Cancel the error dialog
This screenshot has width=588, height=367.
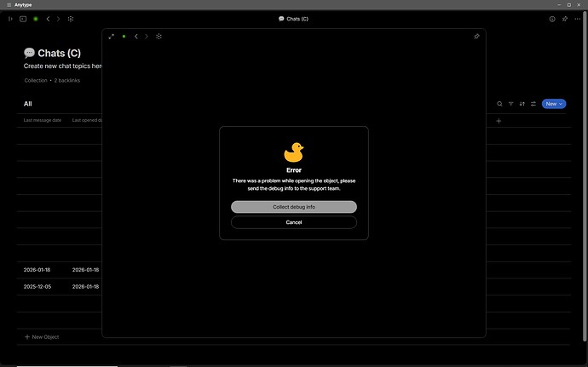pos(294,222)
